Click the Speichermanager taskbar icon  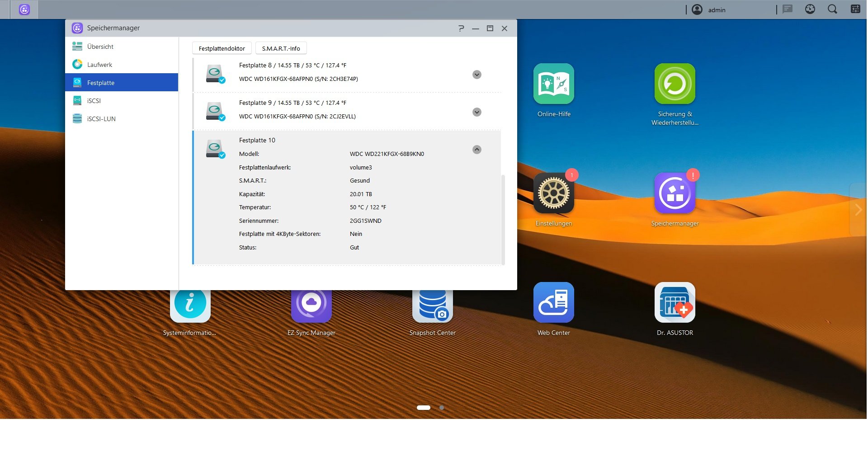(24, 9)
